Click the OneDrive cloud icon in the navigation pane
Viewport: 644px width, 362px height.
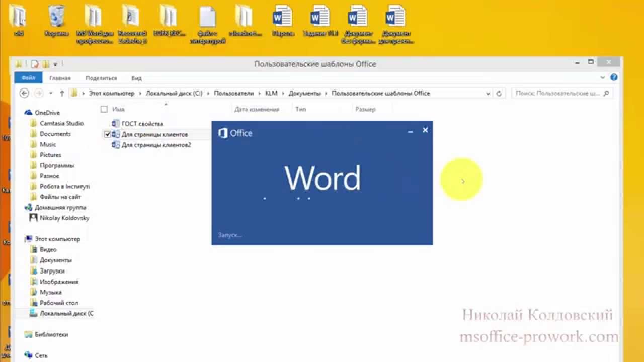tap(29, 113)
